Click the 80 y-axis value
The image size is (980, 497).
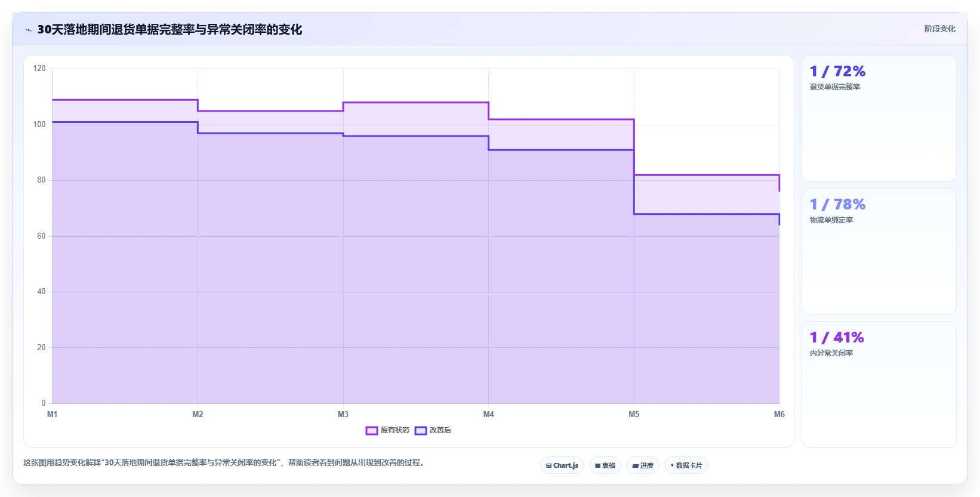[41, 180]
